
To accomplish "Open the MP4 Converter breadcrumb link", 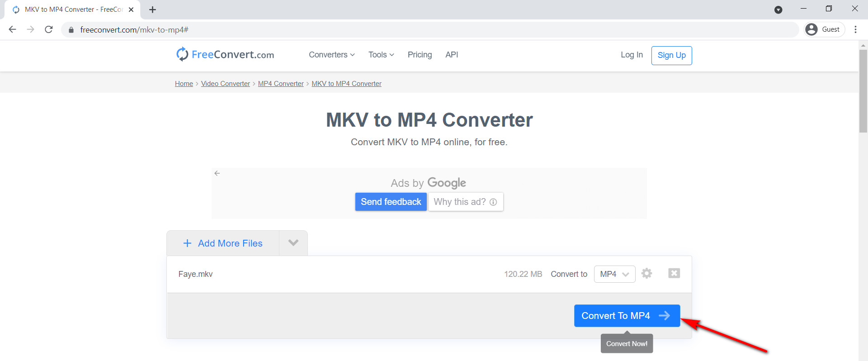I will tap(281, 84).
